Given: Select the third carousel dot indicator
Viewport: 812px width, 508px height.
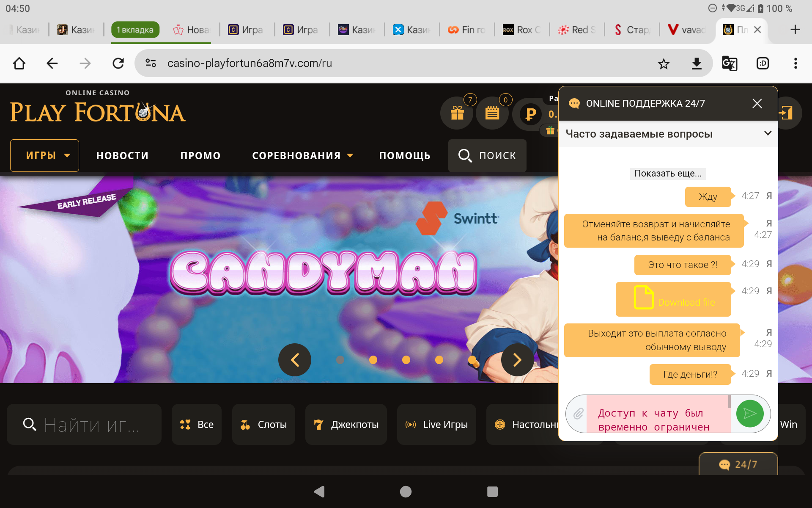Looking at the screenshot, I should pos(406,360).
